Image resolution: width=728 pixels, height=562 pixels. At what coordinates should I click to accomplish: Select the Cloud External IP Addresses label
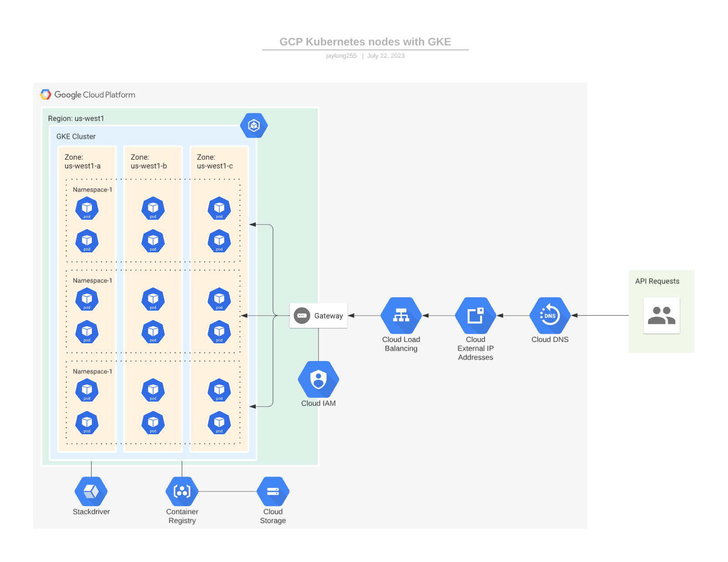[475, 349]
